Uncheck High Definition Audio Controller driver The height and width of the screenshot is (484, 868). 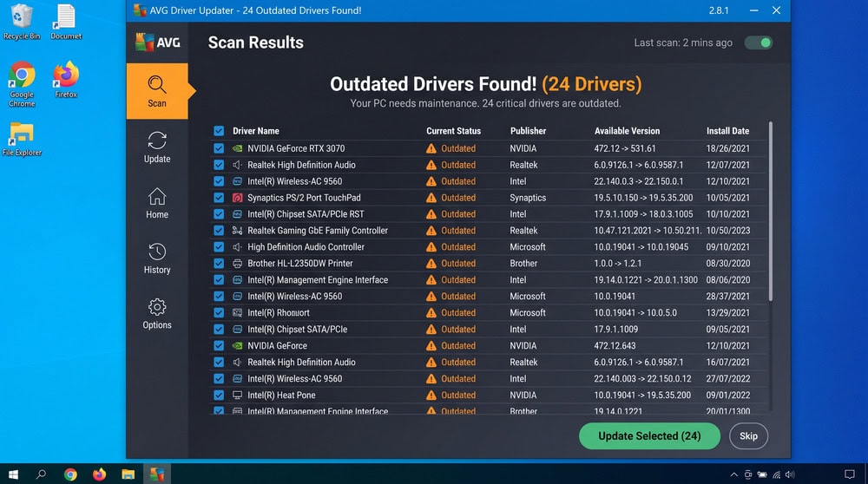219,246
